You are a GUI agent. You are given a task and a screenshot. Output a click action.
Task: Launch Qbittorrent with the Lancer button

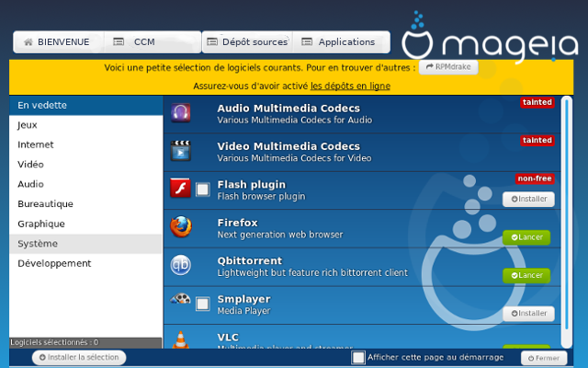[526, 275]
